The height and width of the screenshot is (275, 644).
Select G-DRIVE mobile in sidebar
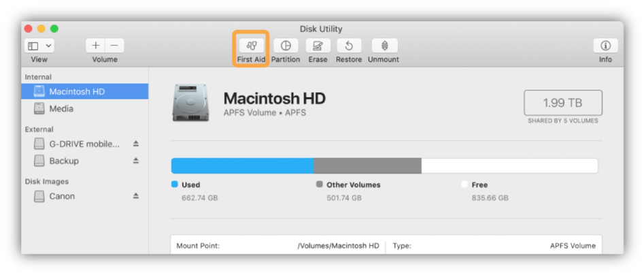point(84,144)
